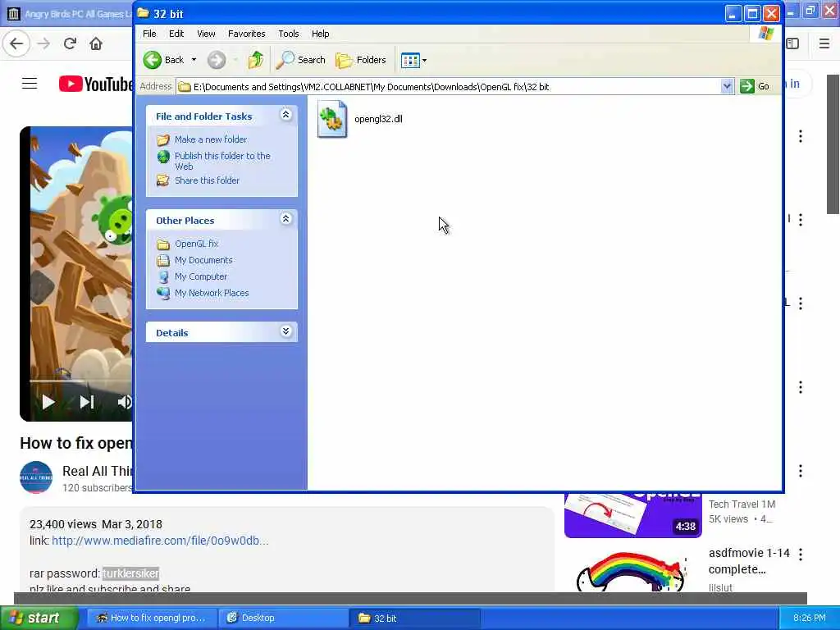Viewport: 840px width, 630px height.
Task: Click Make a new folder
Action: (x=211, y=139)
